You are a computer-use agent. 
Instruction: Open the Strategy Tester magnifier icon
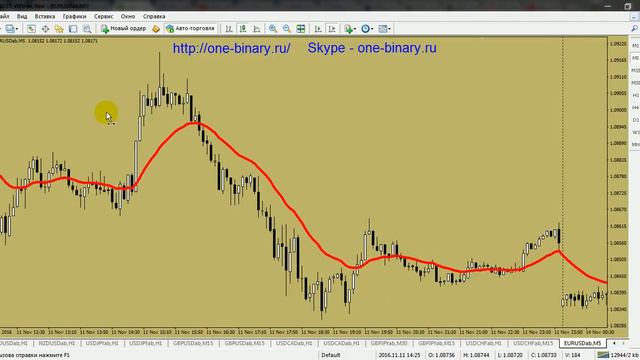pyautogui.click(x=87, y=29)
